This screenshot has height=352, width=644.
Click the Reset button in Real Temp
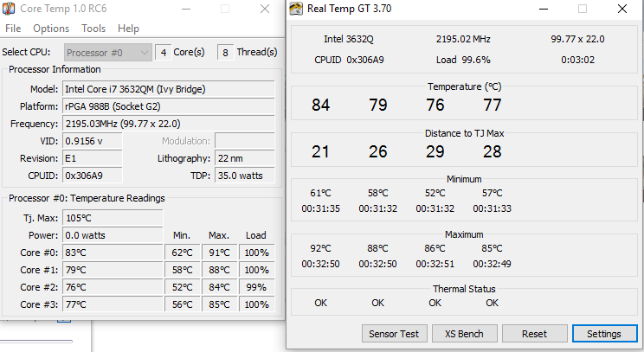coord(534,334)
